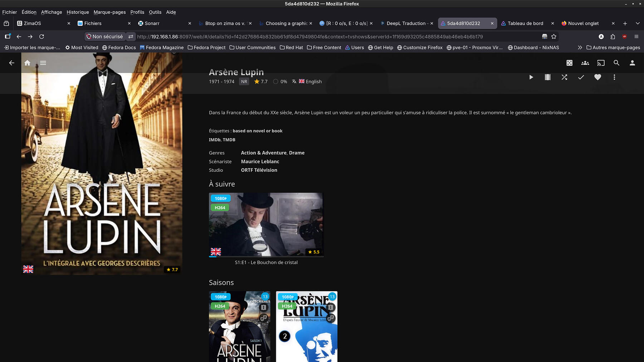Filter by Action & Adventure genre
The image size is (644, 362).
click(264, 153)
